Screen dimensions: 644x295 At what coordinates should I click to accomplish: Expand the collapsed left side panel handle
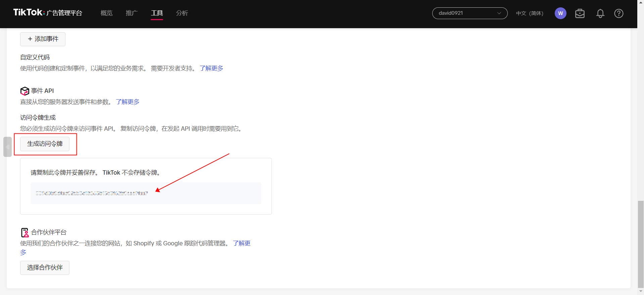coord(7,147)
